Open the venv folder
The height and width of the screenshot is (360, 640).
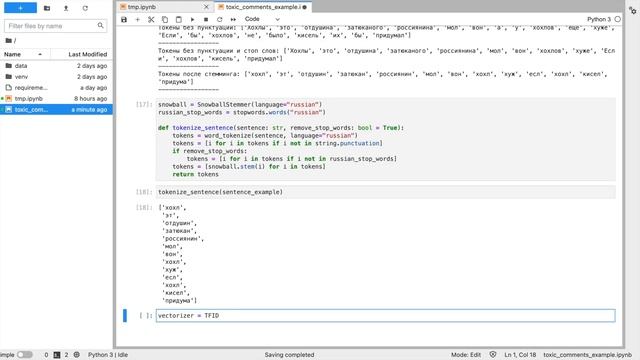[56, 77]
